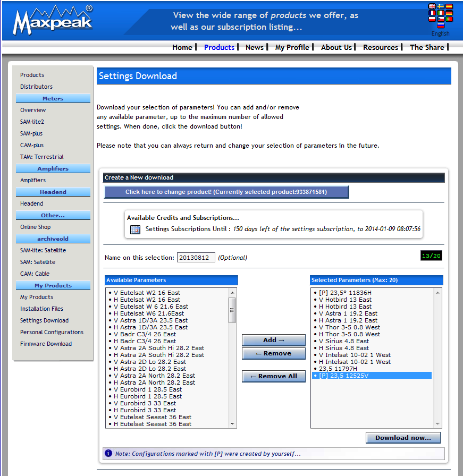Open the SAM-plus sidebar link

coord(31,133)
